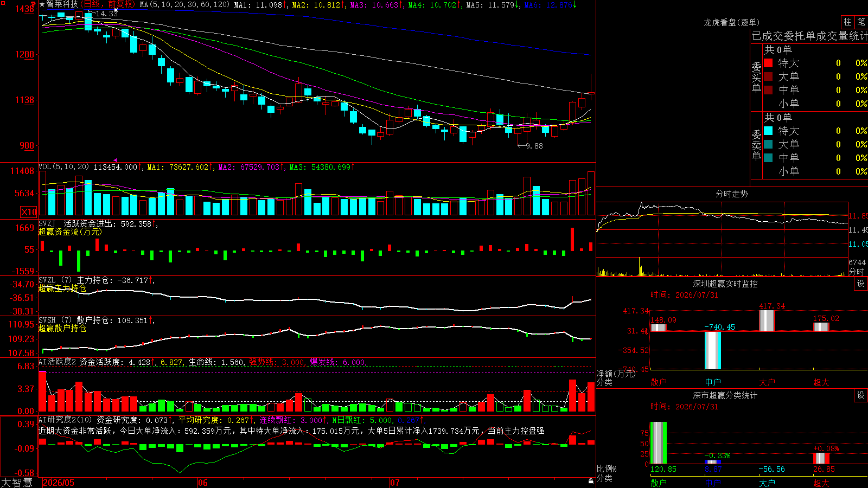Click the AI研究度2(10) indicator label

point(66,420)
